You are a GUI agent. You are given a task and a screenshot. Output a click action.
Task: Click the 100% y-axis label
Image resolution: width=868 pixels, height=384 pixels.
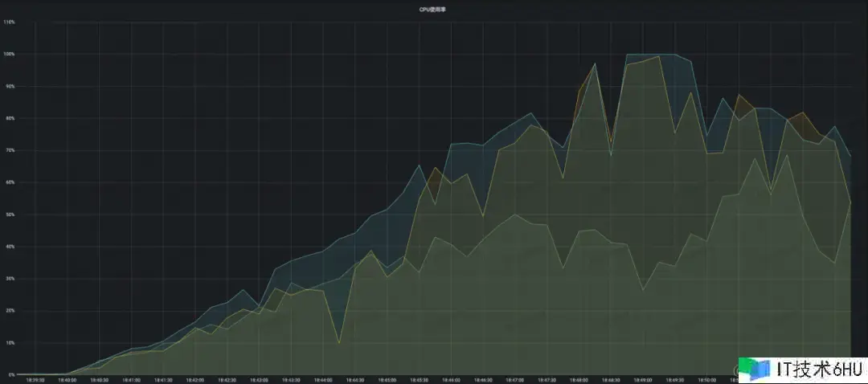[x=9, y=54]
